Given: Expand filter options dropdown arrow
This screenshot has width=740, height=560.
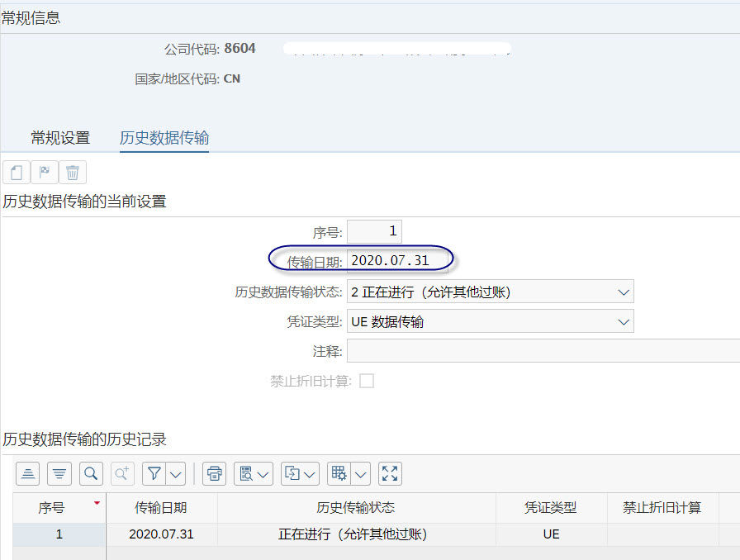Looking at the screenshot, I should click(x=176, y=474).
